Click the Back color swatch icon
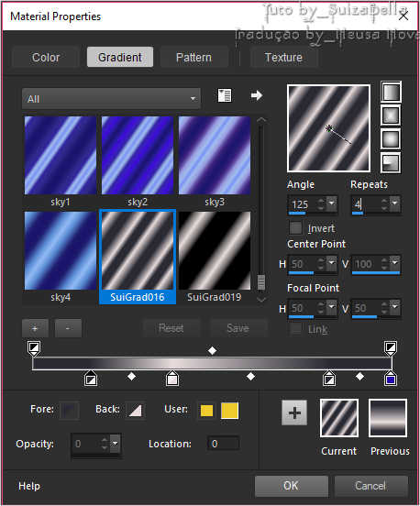420x506 pixels. click(x=136, y=410)
